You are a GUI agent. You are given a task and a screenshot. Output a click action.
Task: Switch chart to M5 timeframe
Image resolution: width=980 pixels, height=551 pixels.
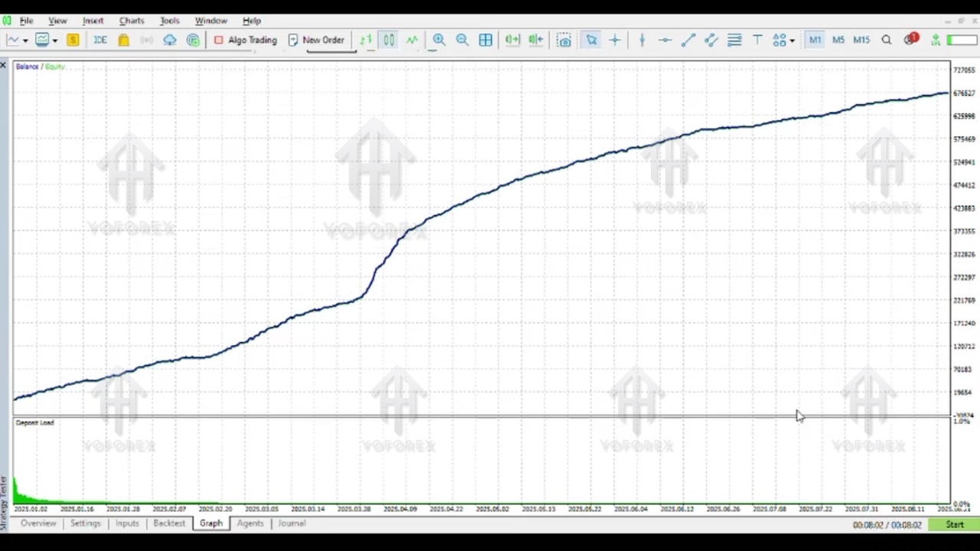tap(838, 40)
